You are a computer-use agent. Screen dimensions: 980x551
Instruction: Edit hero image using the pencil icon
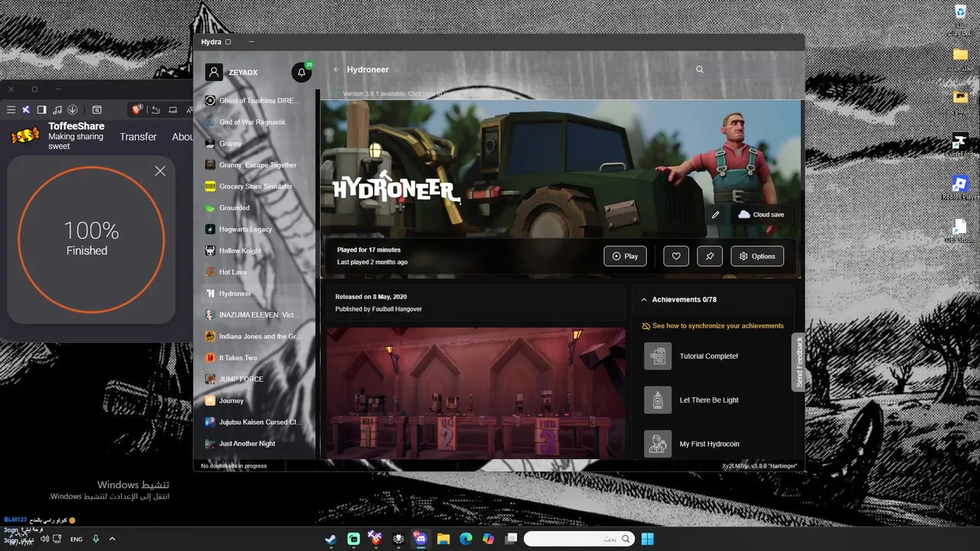point(716,215)
